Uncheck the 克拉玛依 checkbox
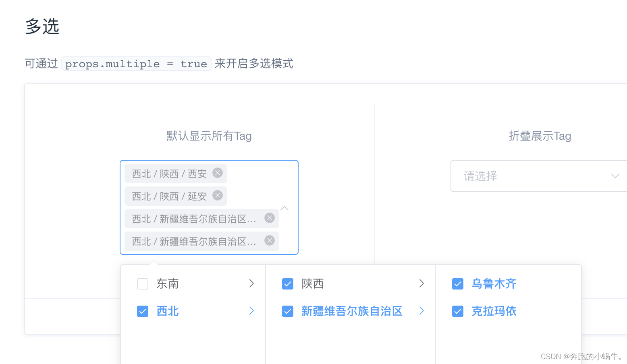Viewport: 627px width, 364px height. (x=458, y=311)
